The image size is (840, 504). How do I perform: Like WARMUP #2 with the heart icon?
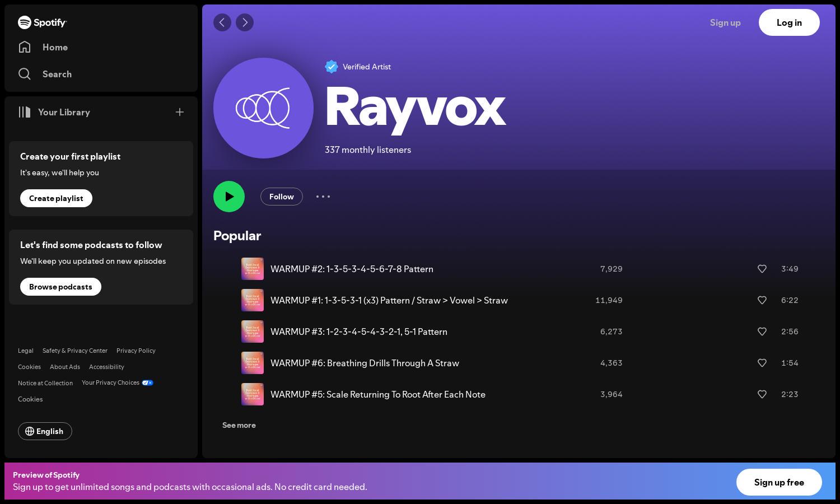tap(762, 269)
